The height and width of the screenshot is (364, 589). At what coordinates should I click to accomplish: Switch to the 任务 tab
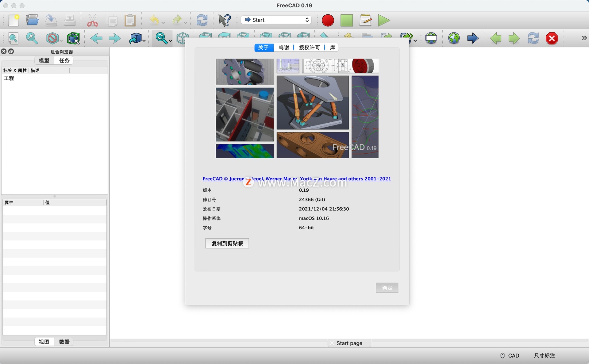pos(64,60)
